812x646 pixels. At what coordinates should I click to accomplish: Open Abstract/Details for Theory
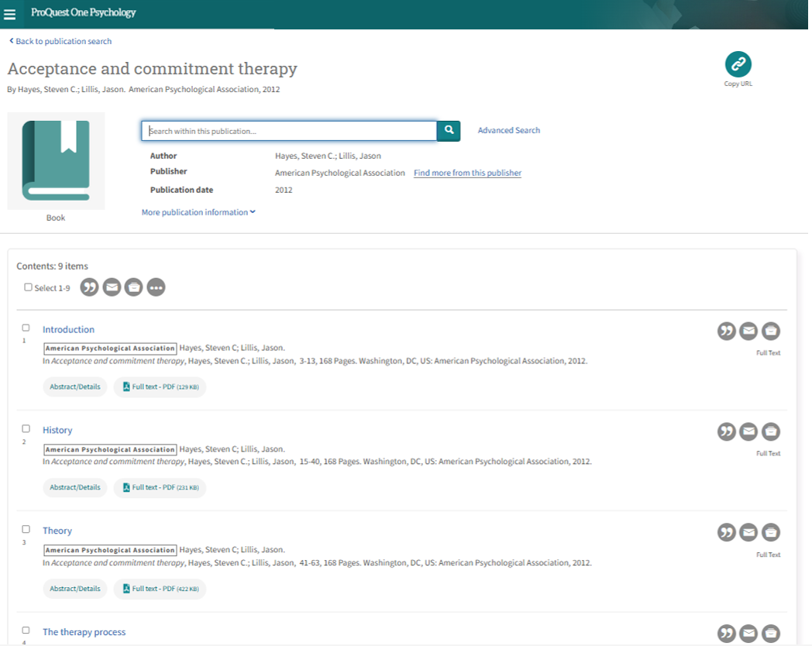75,589
